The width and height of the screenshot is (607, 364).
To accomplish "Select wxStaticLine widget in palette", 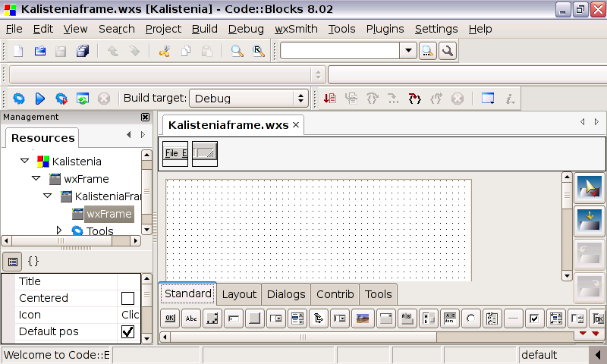I will [x=514, y=318].
